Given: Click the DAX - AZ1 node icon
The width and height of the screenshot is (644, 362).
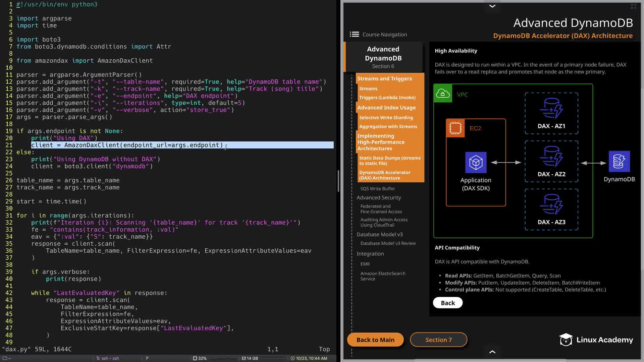Looking at the screenshot, I should 551,108.
